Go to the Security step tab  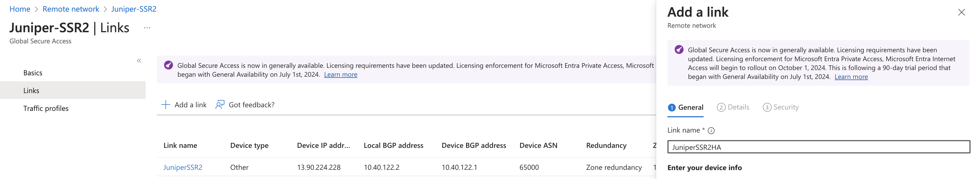(781, 108)
